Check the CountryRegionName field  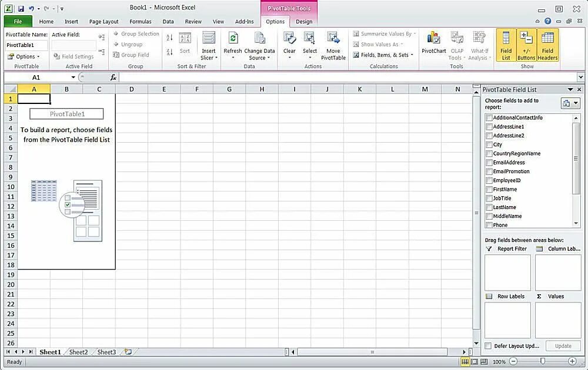[x=489, y=154]
